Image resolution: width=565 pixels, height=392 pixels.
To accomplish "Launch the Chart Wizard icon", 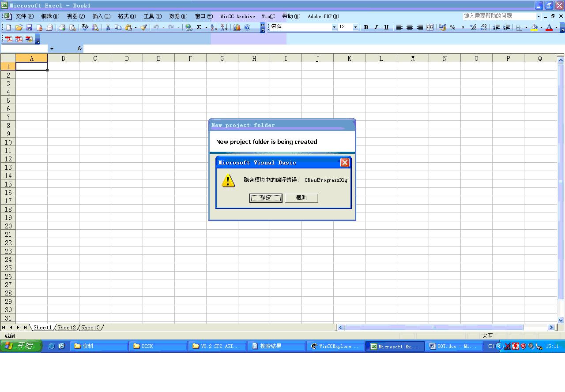I will [x=237, y=27].
